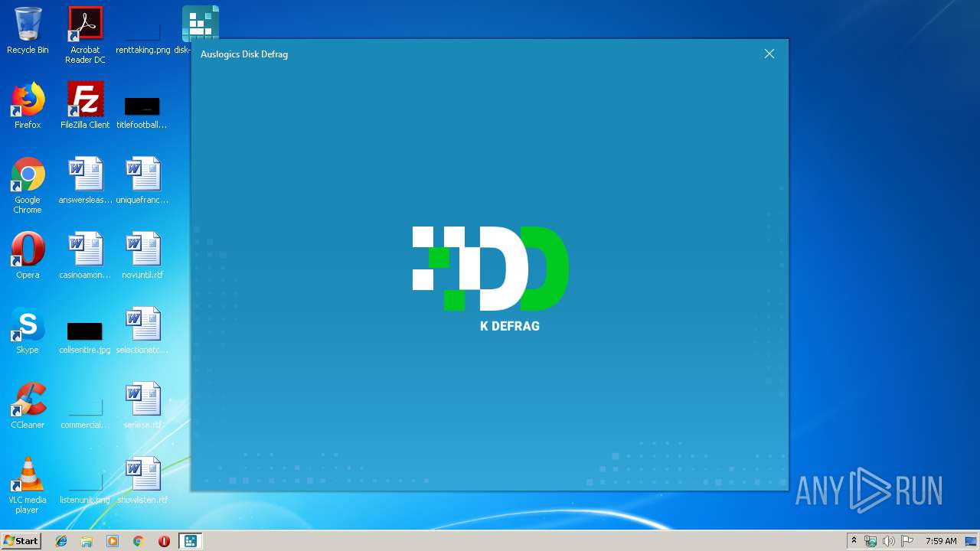Viewport: 980px width, 551px height.
Task: Select the showlisten.rtf document
Action: pyautogui.click(x=142, y=481)
